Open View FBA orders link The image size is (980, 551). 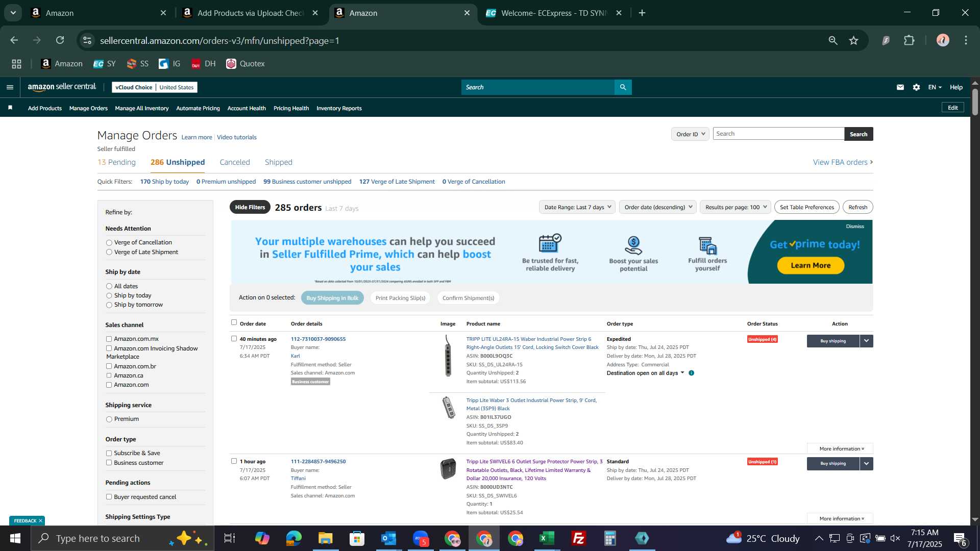coord(843,162)
